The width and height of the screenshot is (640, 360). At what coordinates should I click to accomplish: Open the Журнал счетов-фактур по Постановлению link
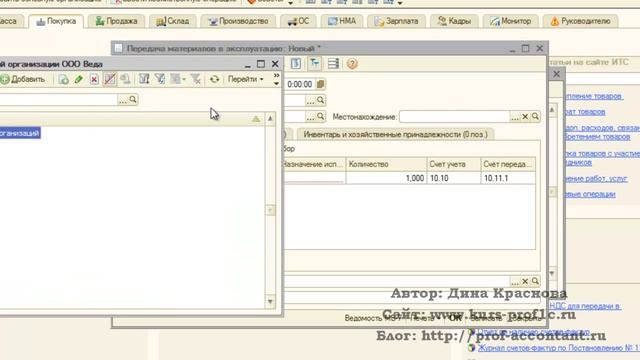coord(559,348)
